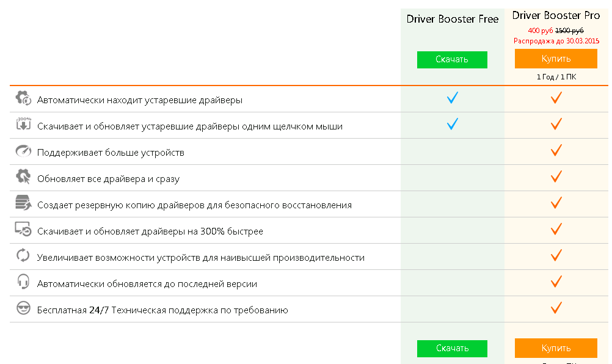Click the headset icon by 'Автоматически обновляется до последней версии'
612x364 pixels.
[x=23, y=282]
